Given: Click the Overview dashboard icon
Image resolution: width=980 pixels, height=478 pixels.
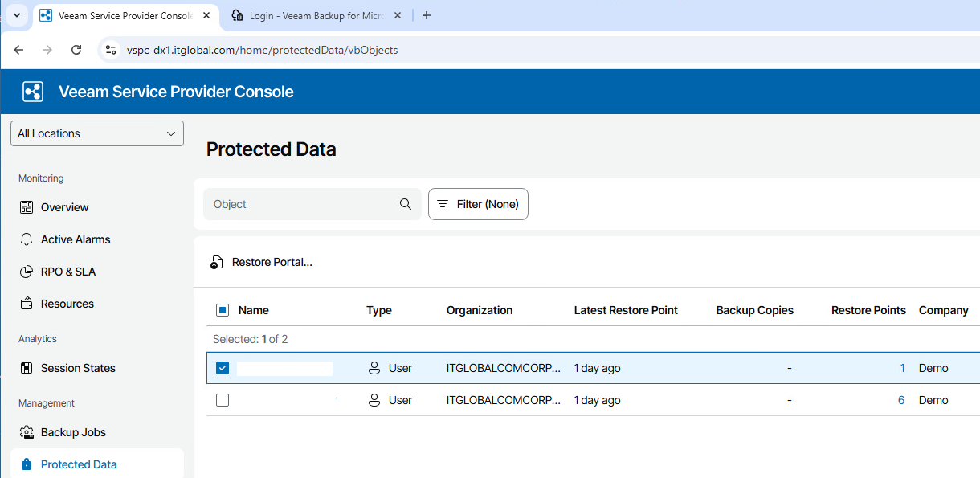Looking at the screenshot, I should click(x=27, y=207).
